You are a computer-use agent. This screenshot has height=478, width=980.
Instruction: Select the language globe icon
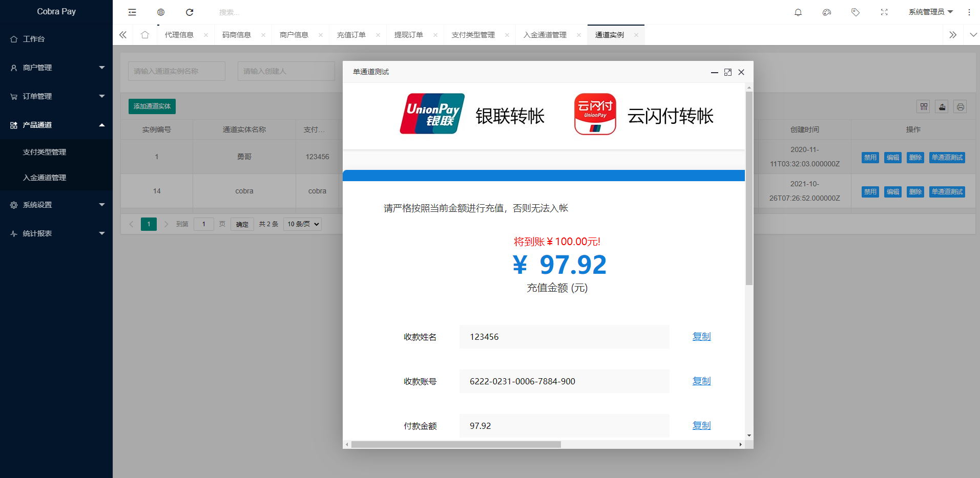point(161,11)
